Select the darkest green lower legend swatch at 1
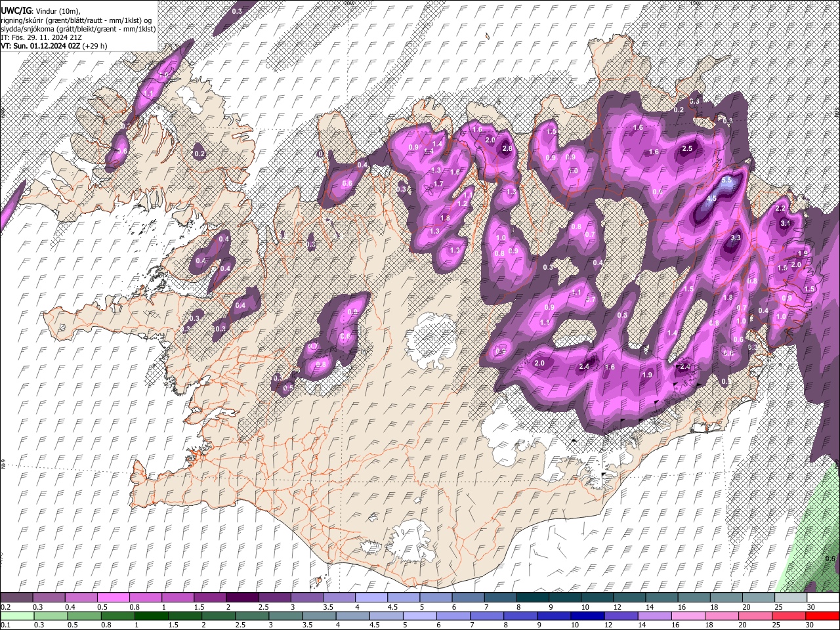Viewport: 840px width, 630px height. point(151,616)
